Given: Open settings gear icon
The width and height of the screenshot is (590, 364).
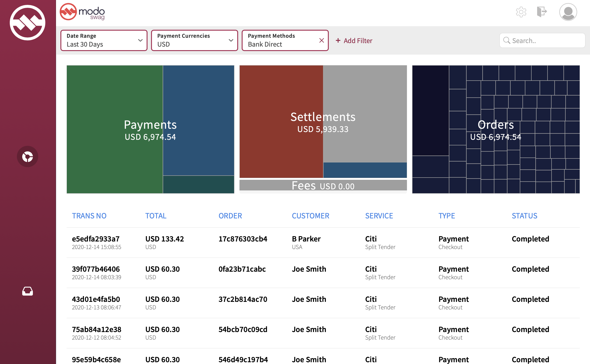Looking at the screenshot, I should point(521,12).
